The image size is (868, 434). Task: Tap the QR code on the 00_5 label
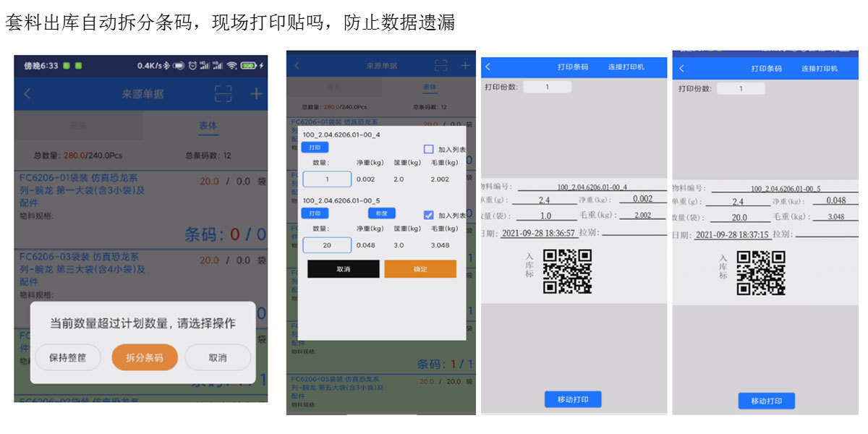click(x=760, y=273)
